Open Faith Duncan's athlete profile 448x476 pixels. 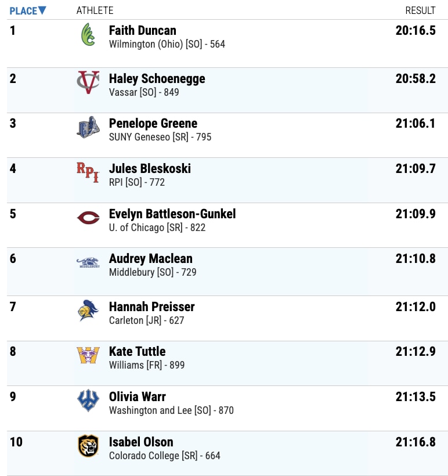pyautogui.click(x=143, y=30)
